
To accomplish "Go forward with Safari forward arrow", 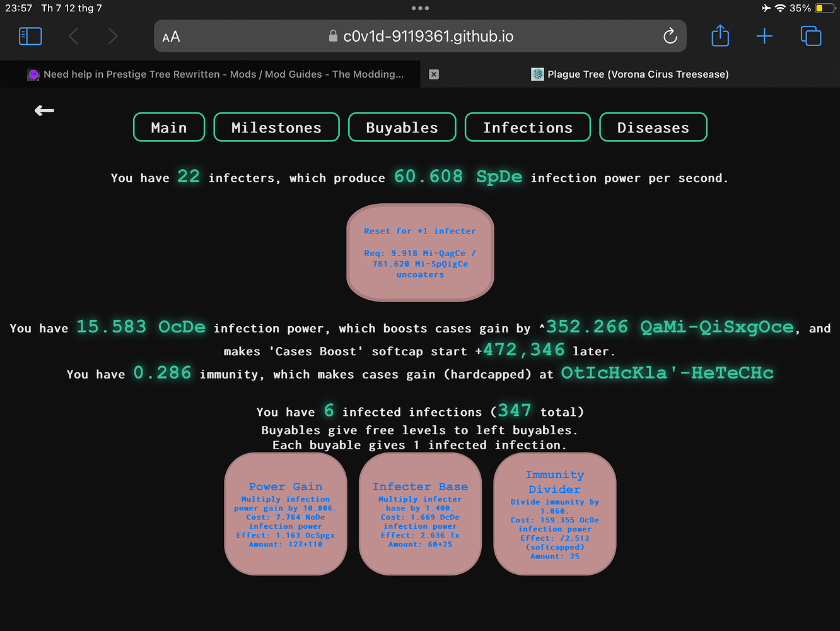I will [112, 36].
